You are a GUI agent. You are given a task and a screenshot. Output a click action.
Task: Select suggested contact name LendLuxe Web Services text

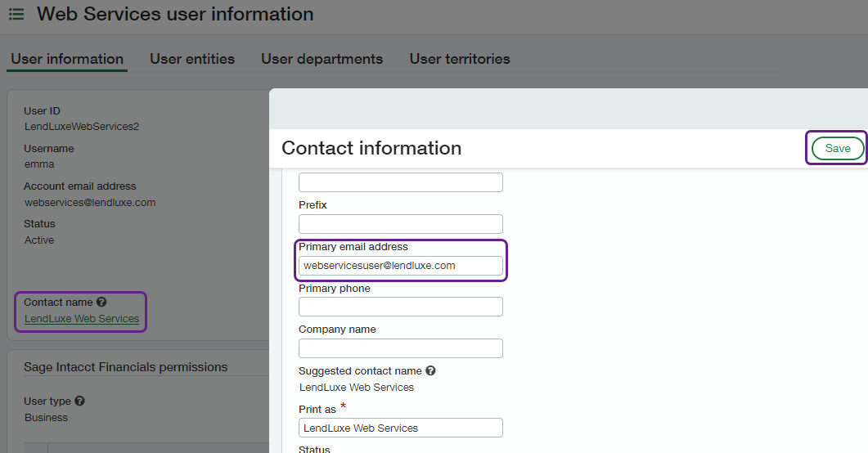pos(357,388)
